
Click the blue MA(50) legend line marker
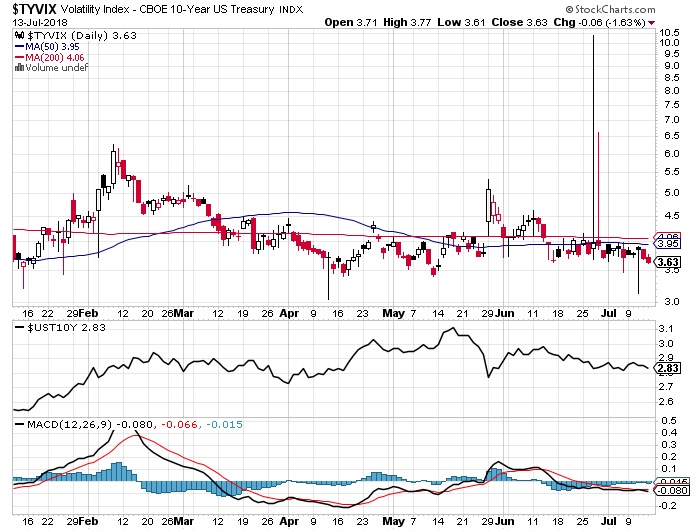click(x=20, y=47)
